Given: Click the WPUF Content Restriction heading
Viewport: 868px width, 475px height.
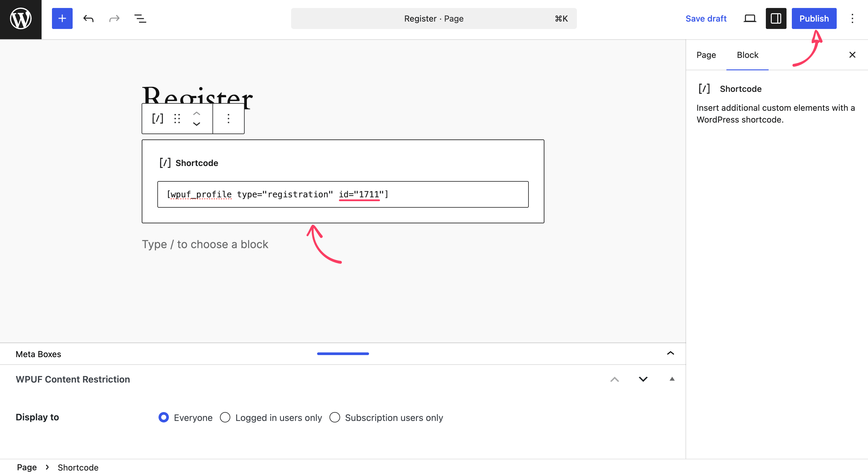Looking at the screenshot, I should pyautogui.click(x=73, y=379).
